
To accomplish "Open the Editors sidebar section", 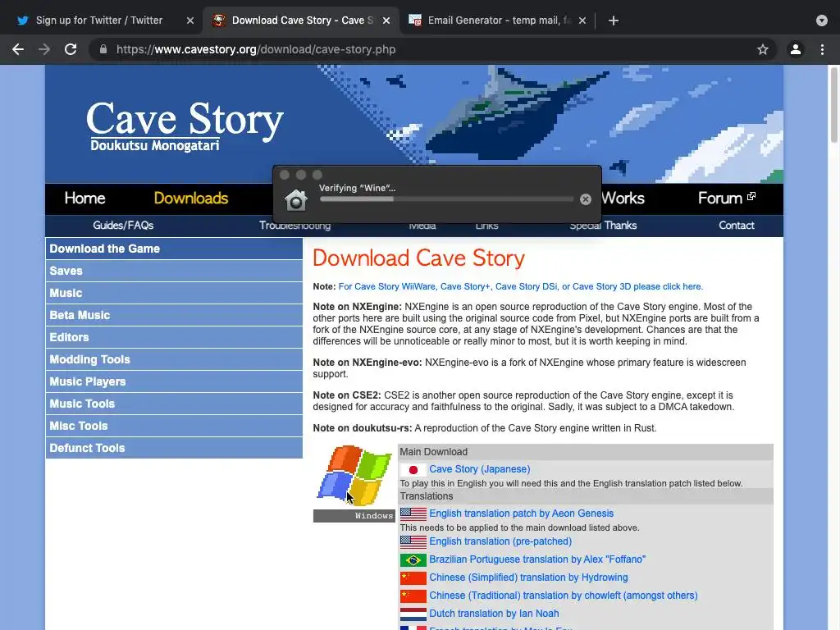I will (x=174, y=337).
